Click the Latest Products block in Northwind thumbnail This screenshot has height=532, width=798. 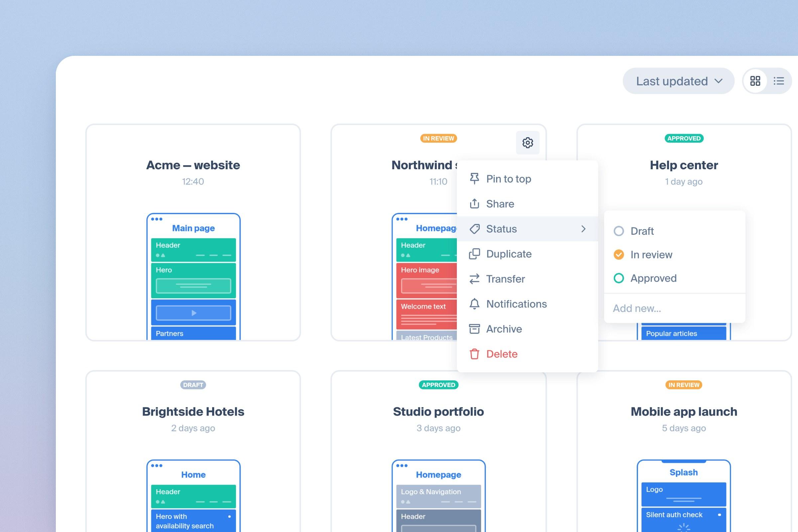[427, 335]
